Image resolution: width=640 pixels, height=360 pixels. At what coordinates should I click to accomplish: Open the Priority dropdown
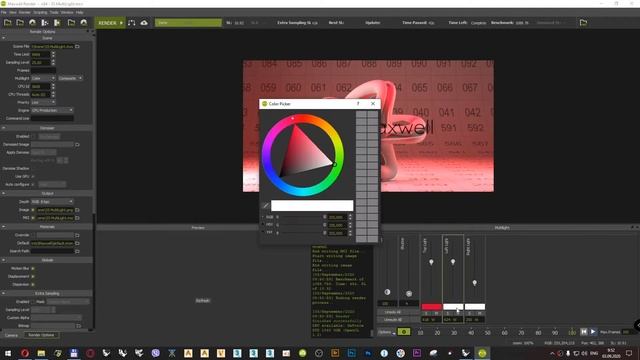(x=43, y=102)
